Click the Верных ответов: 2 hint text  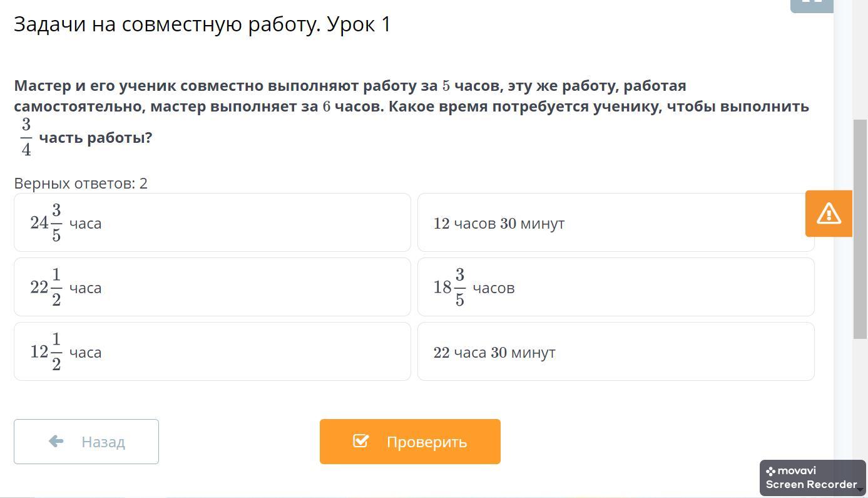pos(81,184)
